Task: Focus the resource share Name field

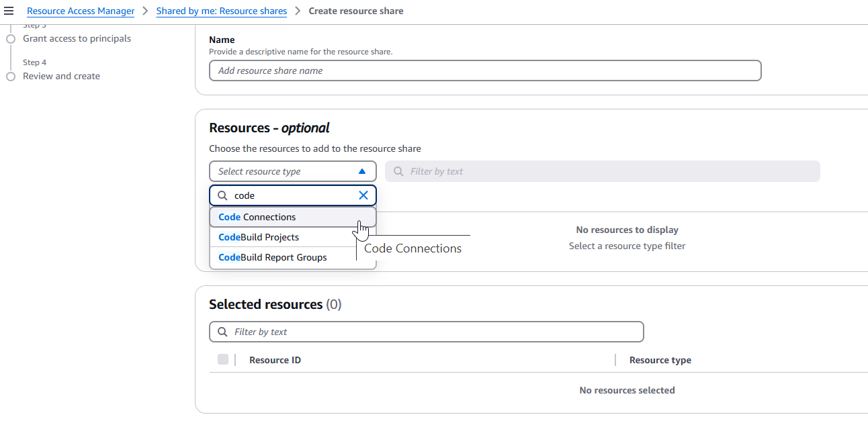Action: 484,71
